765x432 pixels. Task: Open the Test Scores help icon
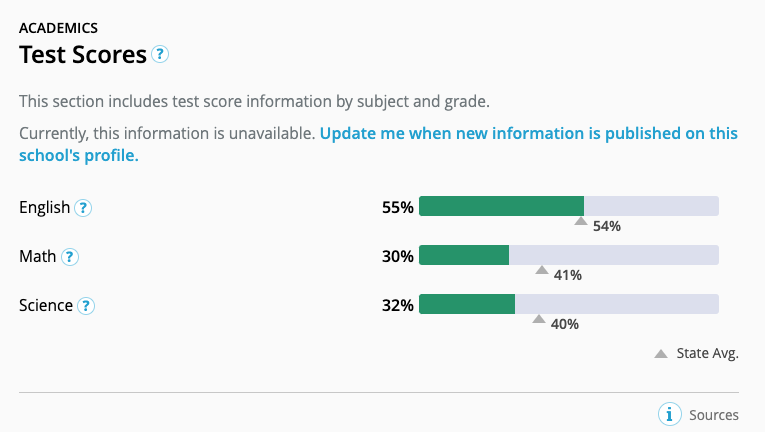[160, 54]
